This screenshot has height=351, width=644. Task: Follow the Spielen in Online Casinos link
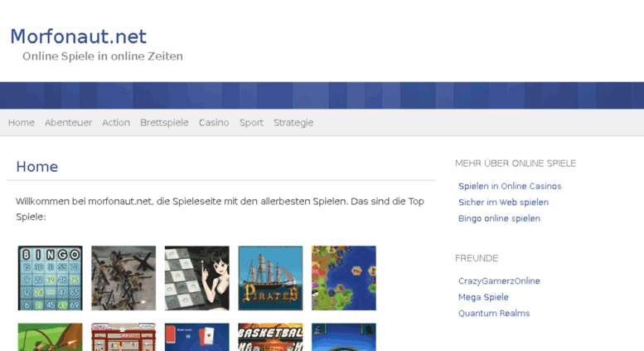tap(510, 186)
